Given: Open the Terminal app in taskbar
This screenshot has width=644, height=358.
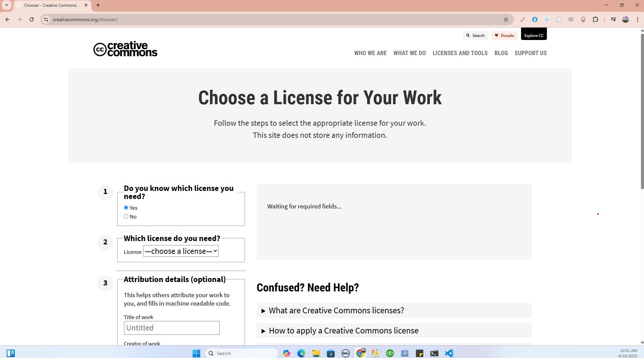Looking at the screenshot, I should coord(434,353).
